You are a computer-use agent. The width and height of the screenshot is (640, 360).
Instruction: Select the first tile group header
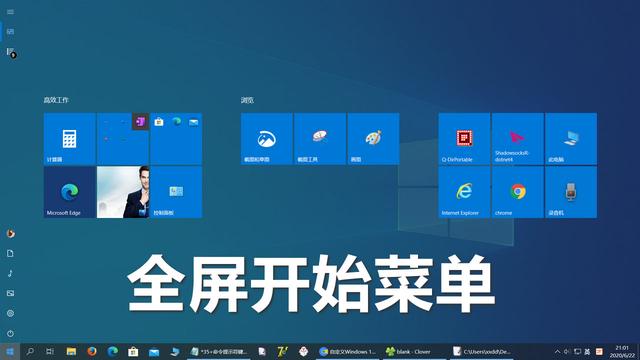[x=56, y=100]
